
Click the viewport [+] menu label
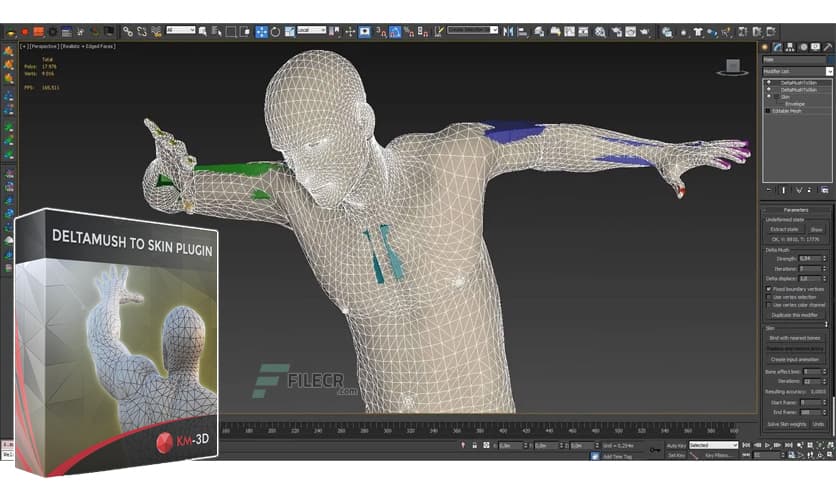coord(23,46)
